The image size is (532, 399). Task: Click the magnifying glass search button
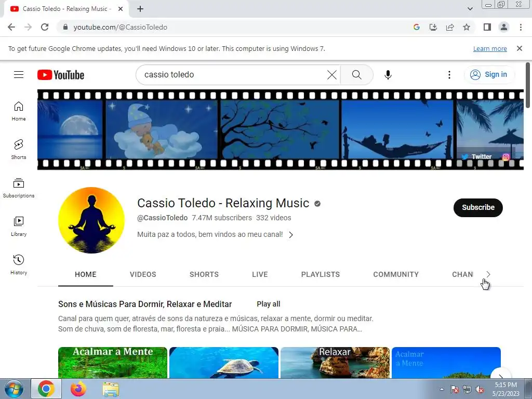pos(356,75)
